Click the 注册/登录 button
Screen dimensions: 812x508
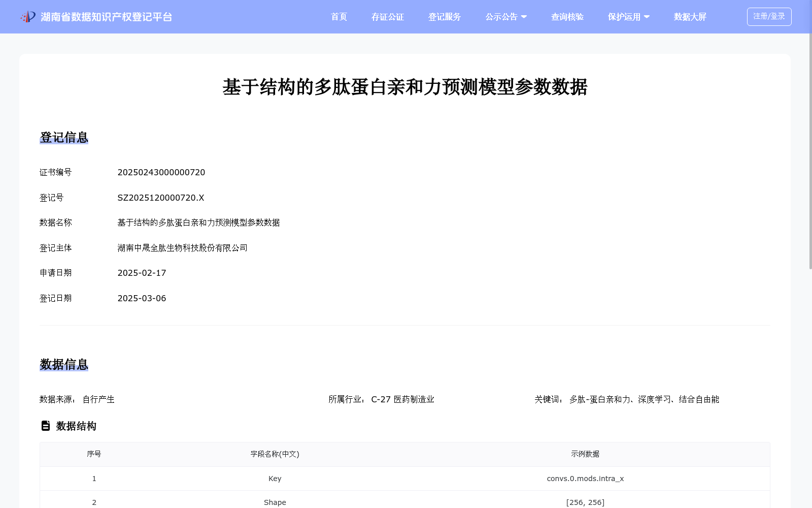click(769, 17)
